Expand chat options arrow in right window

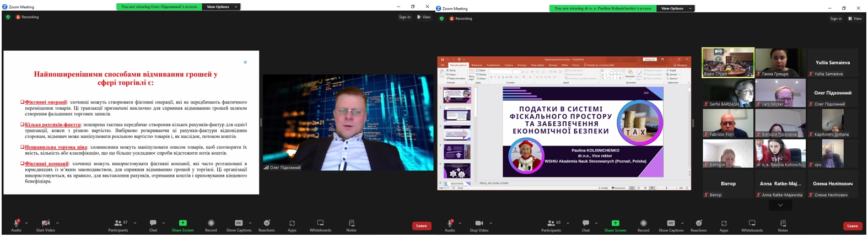pos(596,223)
